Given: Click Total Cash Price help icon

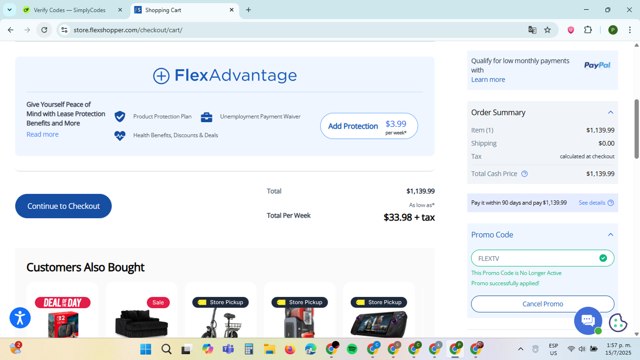Looking at the screenshot, I should [x=524, y=174].
